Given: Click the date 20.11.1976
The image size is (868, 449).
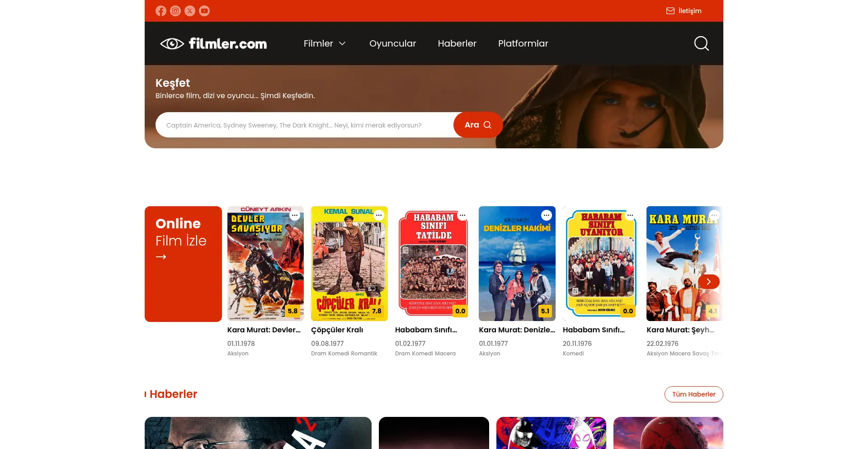Looking at the screenshot, I should pos(577,344).
